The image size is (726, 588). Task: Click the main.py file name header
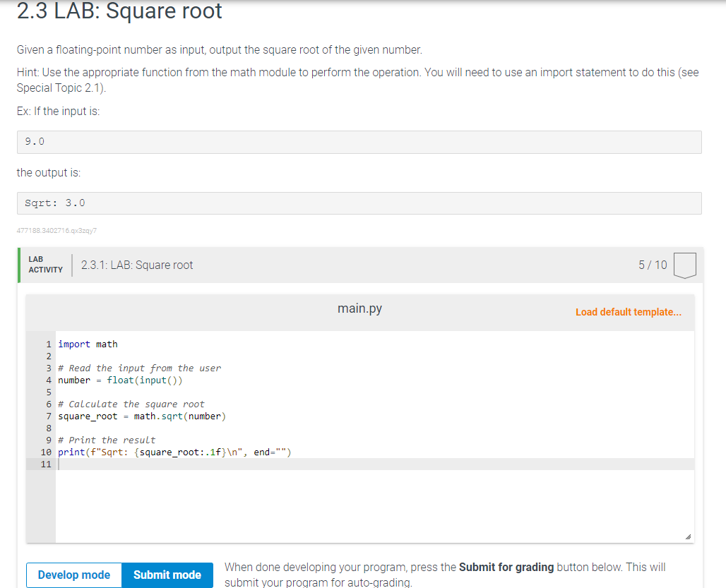click(x=359, y=308)
